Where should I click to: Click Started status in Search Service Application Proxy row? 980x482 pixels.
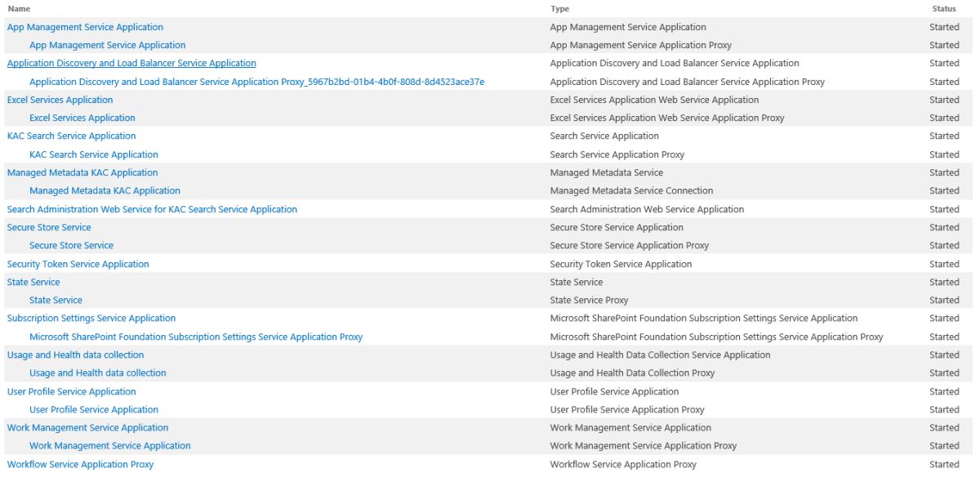point(944,154)
